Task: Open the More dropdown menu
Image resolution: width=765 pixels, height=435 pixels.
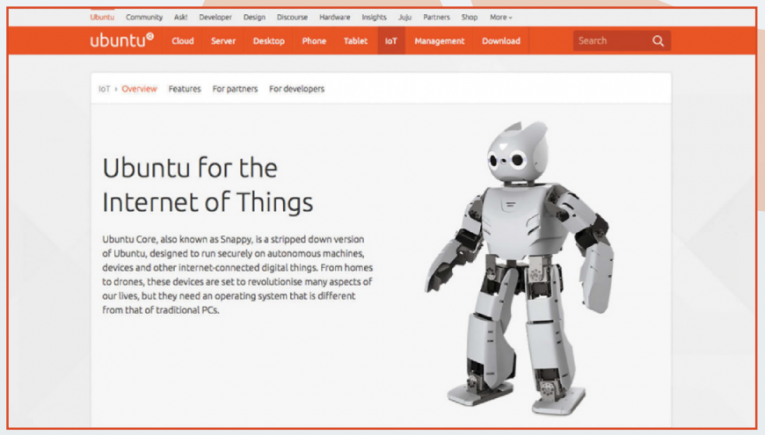Action: pyautogui.click(x=501, y=17)
